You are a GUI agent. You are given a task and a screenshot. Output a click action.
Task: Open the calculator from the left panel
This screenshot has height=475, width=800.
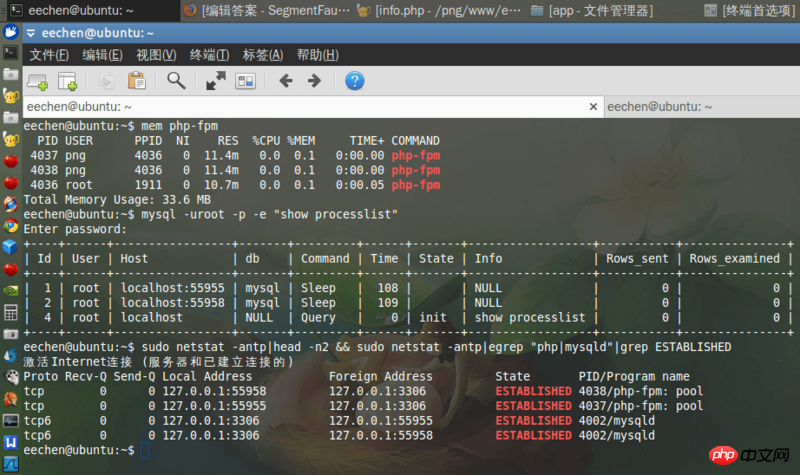coord(11,312)
